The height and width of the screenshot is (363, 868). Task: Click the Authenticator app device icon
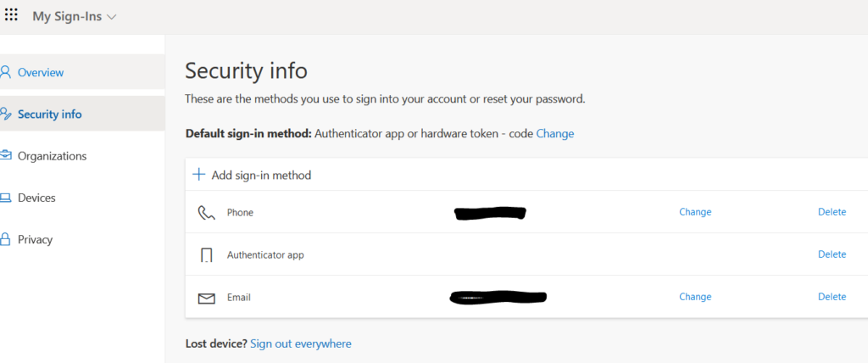(x=207, y=255)
